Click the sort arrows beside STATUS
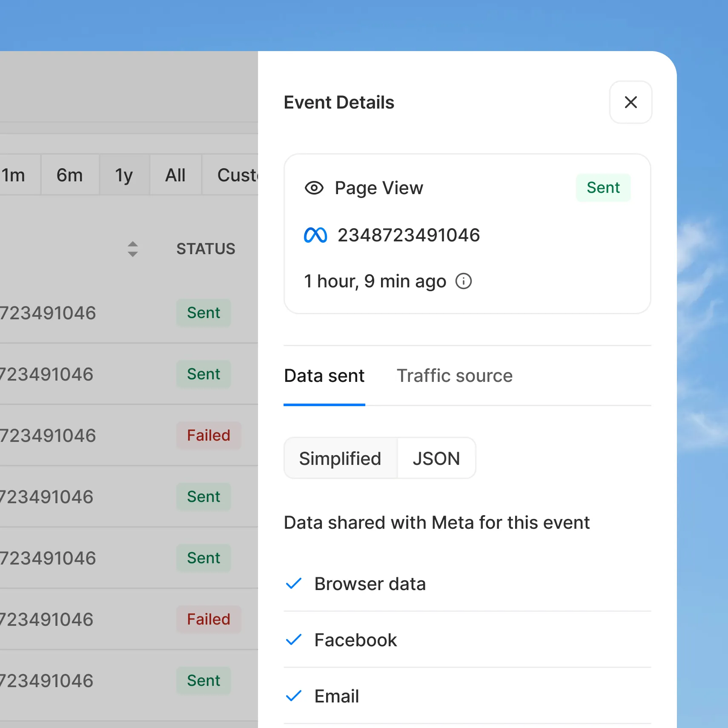The width and height of the screenshot is (728, 728). point(133,249)
